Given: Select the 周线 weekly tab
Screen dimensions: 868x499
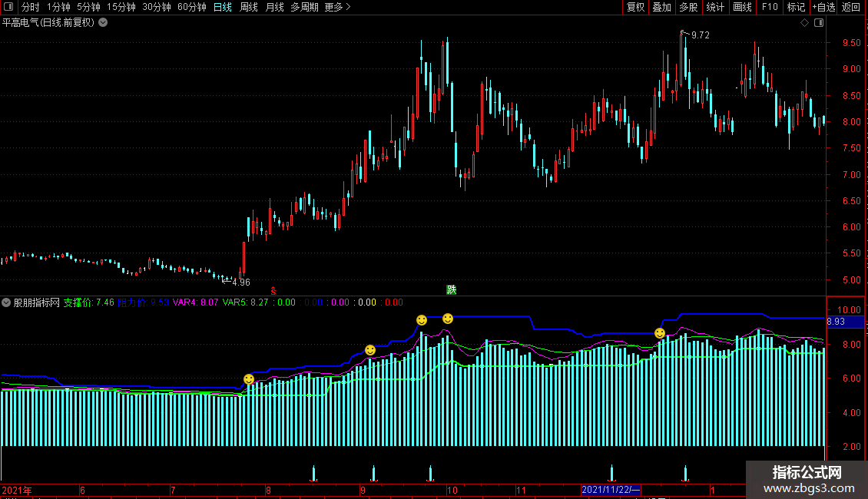Looking at the screenshot, I should click(x=249, y=7).
